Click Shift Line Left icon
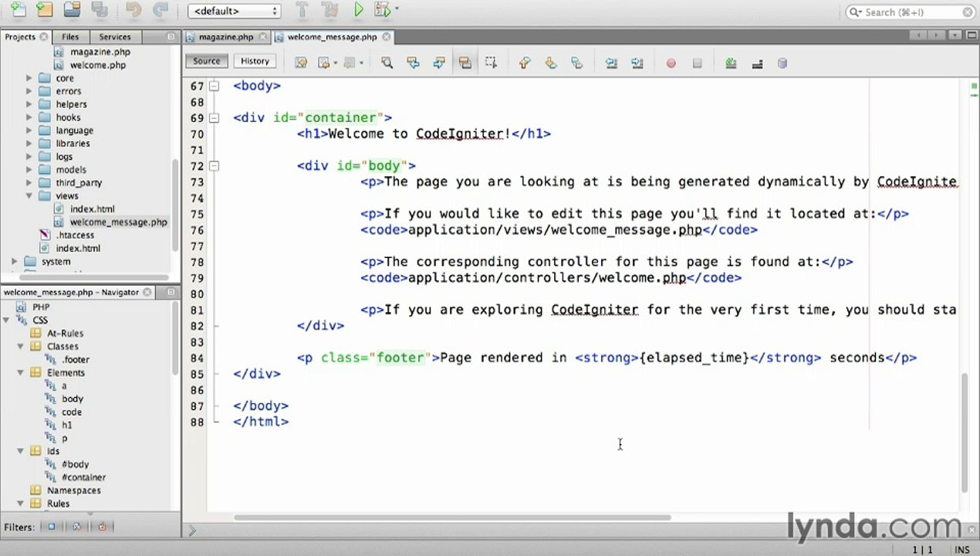 611,63
